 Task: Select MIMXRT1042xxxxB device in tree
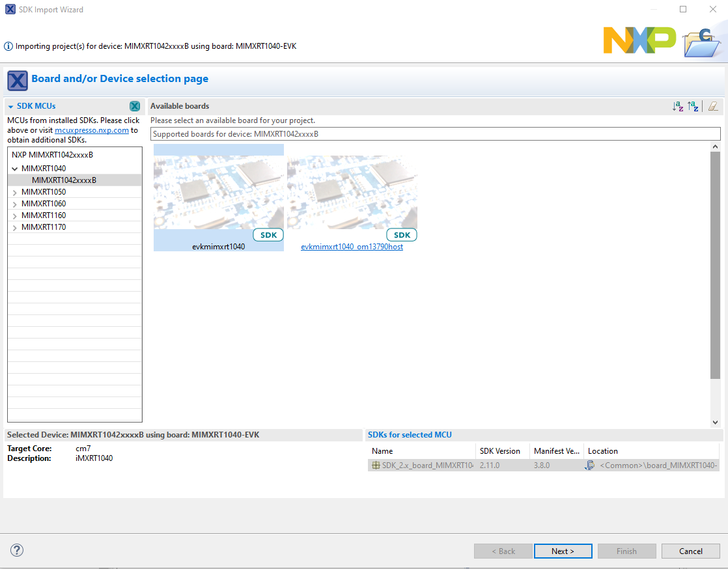(64, 180)
